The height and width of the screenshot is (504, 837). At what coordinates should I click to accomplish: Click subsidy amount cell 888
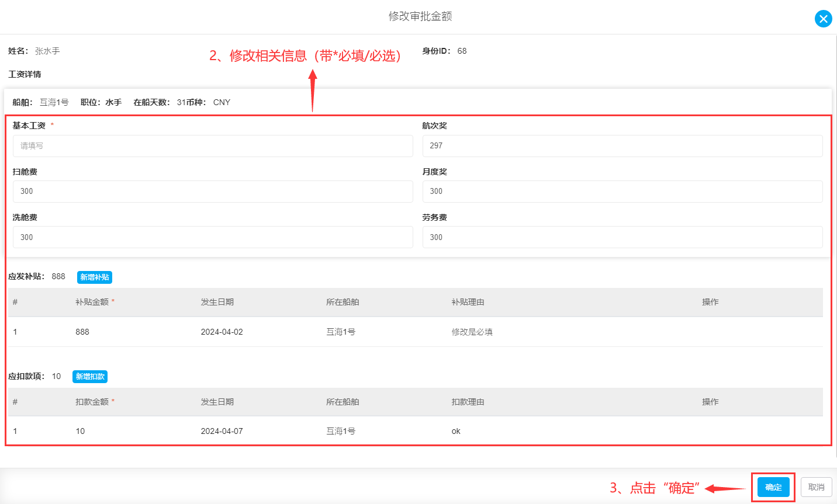coord(82,332)
